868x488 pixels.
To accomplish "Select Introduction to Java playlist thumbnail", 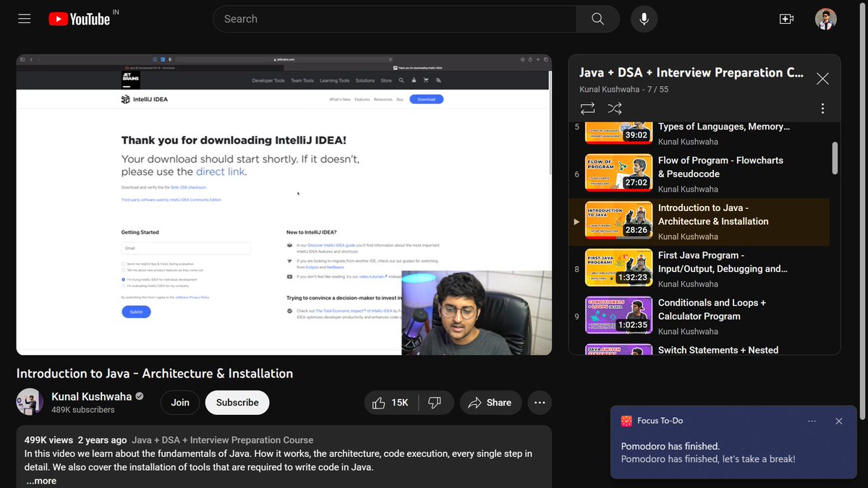I will [618, 221].
